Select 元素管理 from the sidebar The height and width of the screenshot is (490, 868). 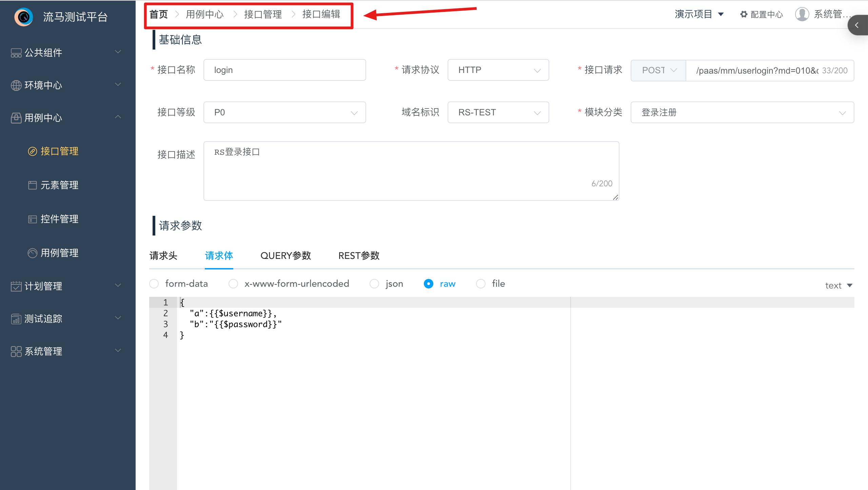pyautogui.click(x=59, y=185)
